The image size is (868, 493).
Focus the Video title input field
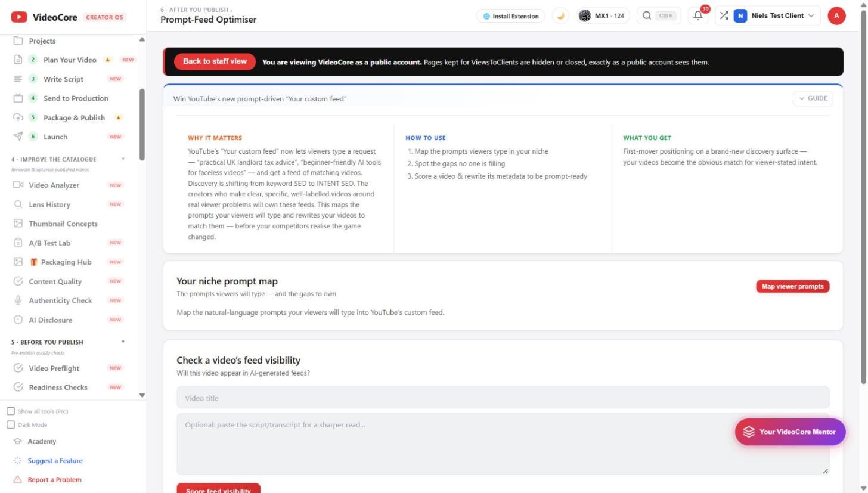[x=503, y=398]
